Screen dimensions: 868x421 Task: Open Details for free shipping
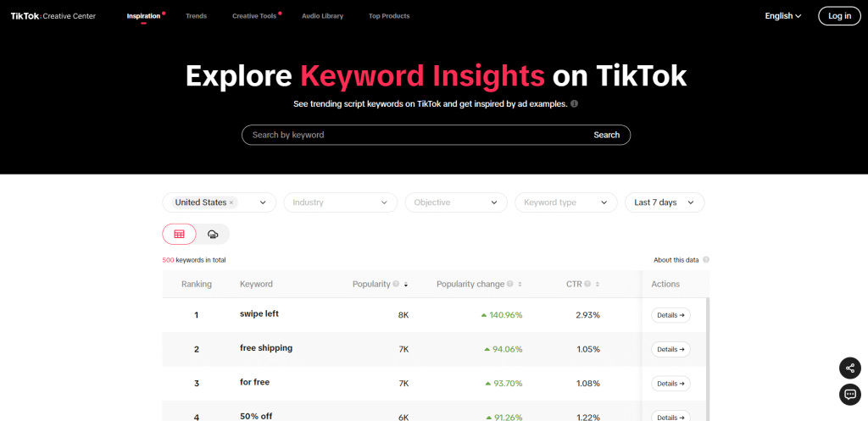coord(670,350)
